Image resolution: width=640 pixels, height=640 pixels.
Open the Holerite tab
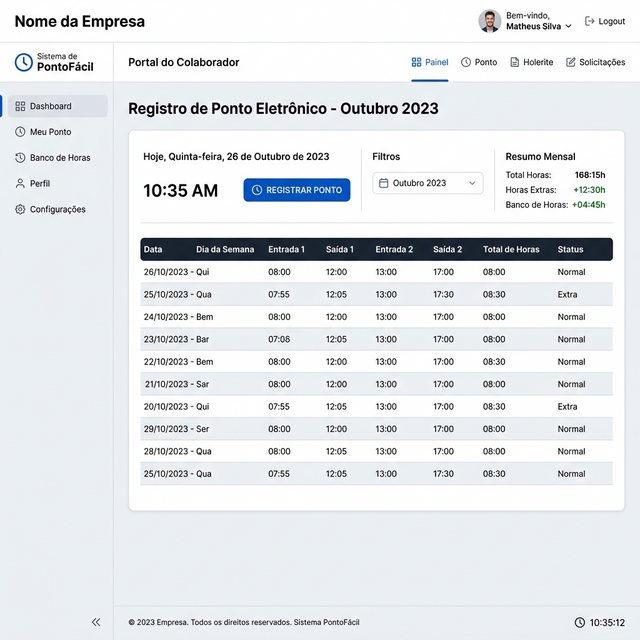(x=531, y=62)
